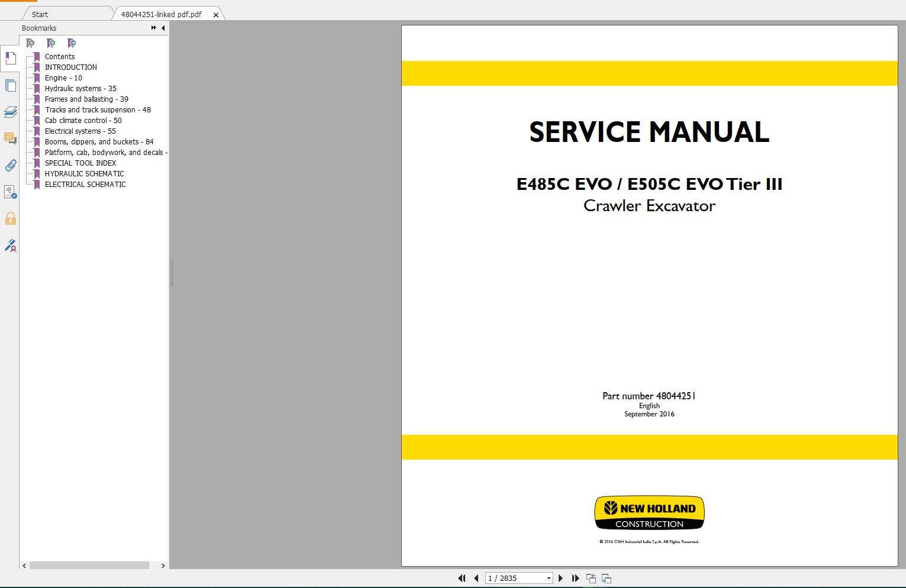Click the E485C EVO / E505C EVO Tier III text
906x588 pixels.
pyautogui.click(x=649, y=184)
